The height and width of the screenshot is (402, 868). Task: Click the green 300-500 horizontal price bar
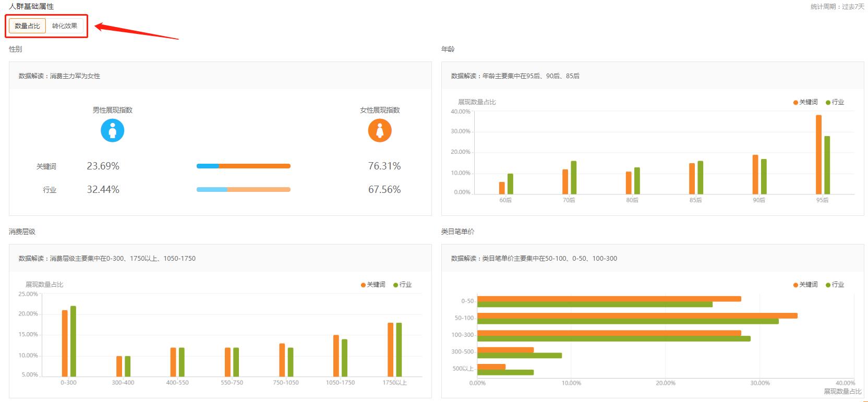(x=520, y=356)
